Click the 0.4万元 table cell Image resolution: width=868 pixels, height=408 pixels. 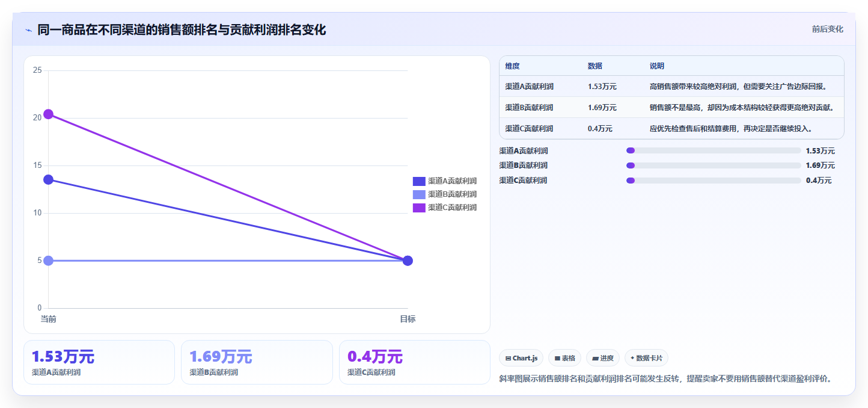(x=600, y=129)
